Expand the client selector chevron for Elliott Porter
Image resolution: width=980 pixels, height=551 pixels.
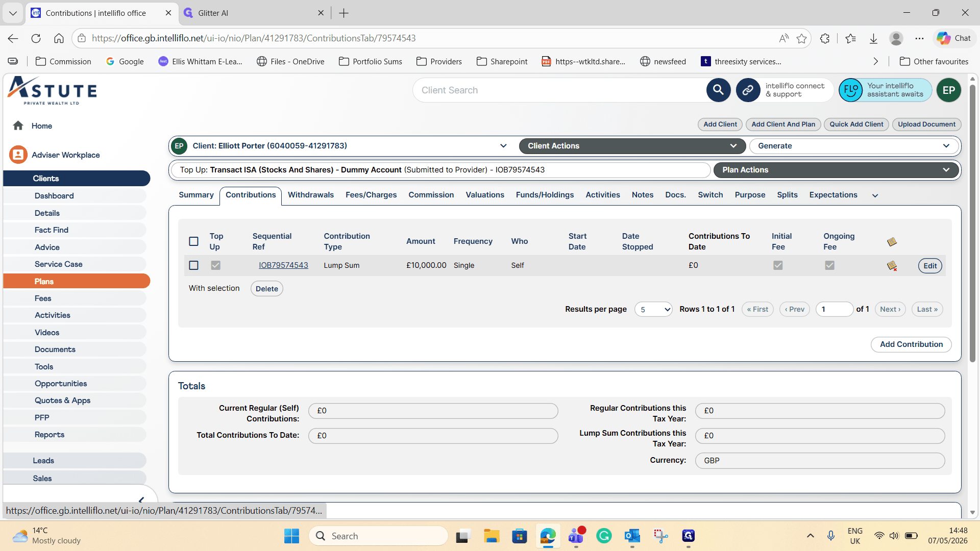(503, 146)
